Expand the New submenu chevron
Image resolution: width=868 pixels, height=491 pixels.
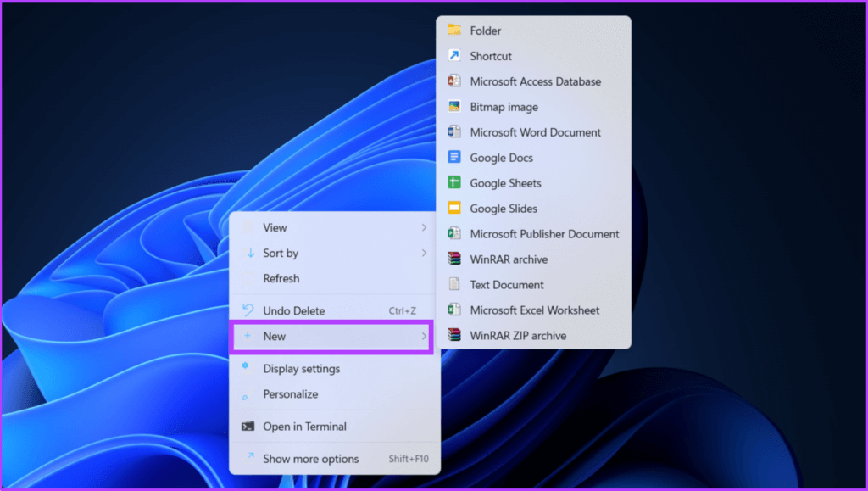tap(424, 336)
